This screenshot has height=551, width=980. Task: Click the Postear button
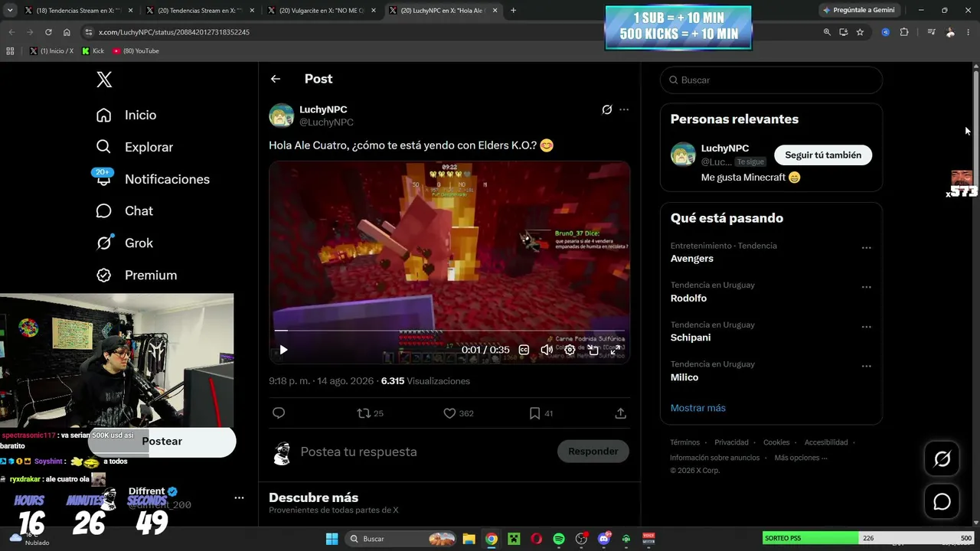click(162, 442)
